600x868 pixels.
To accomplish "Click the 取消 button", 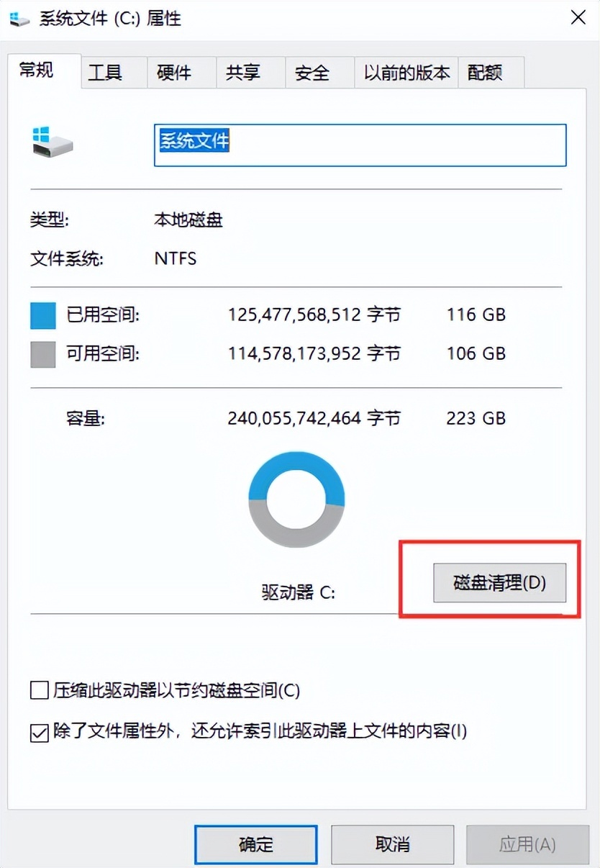I will pyautogui.click(x=393, y=844).
